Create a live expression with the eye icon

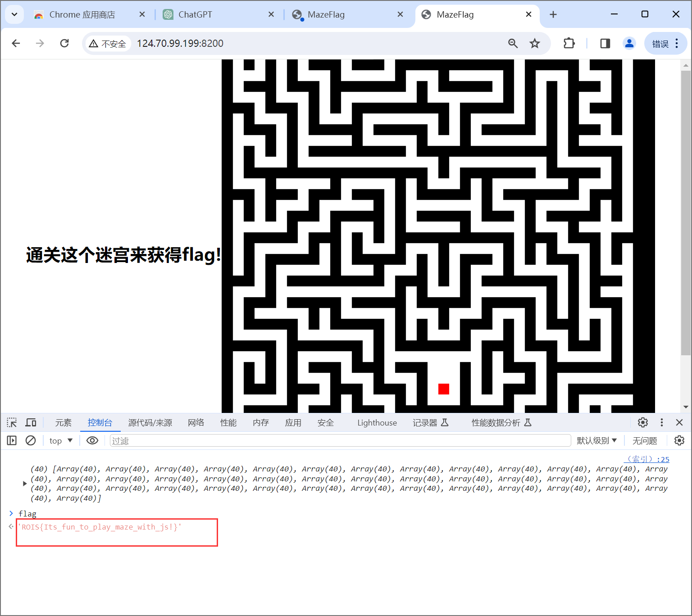(92, 440)
